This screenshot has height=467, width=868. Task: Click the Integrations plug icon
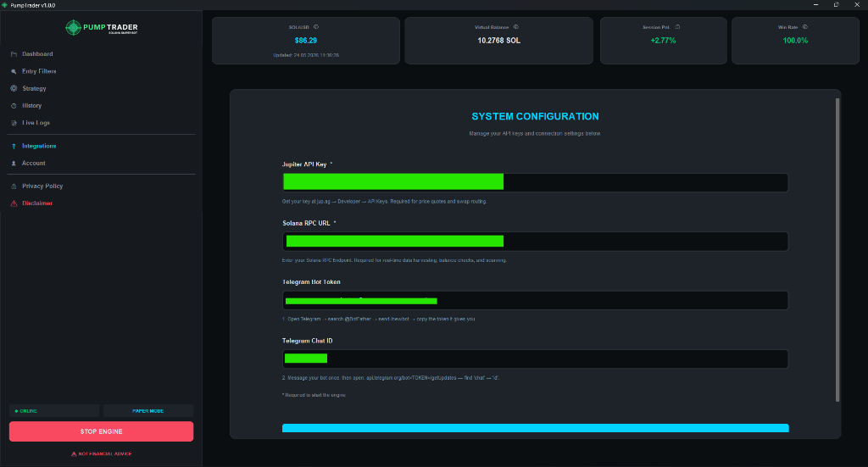(14, 146)
